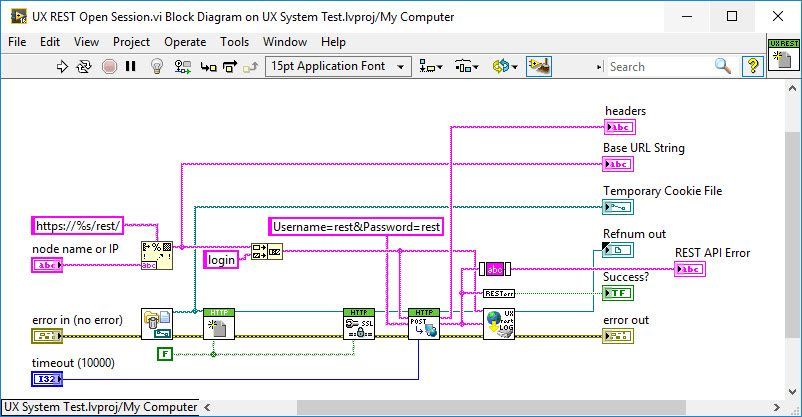Image resolution: width=802 pixels, height=417 pixels.
Task: Click the LabVIEW title bar icon
Action: pyautogui.click(x=19, y=16)
